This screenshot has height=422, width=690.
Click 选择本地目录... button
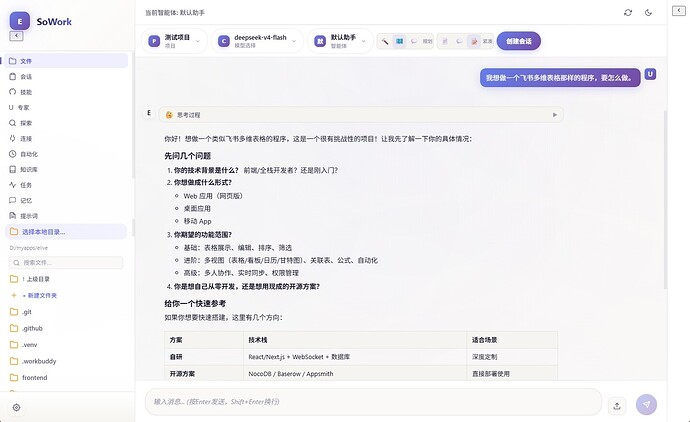click(x=66, y=231)
